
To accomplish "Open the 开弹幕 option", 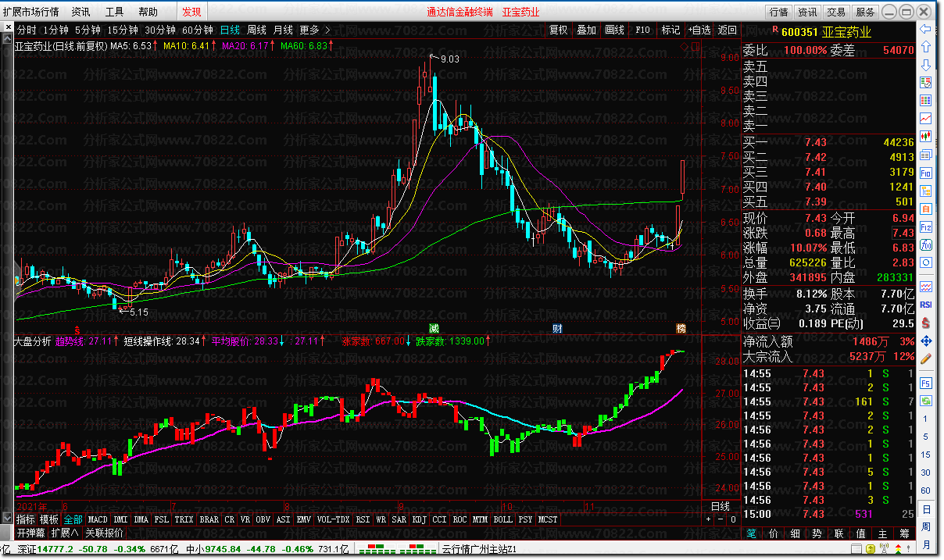I will [31, 533].
